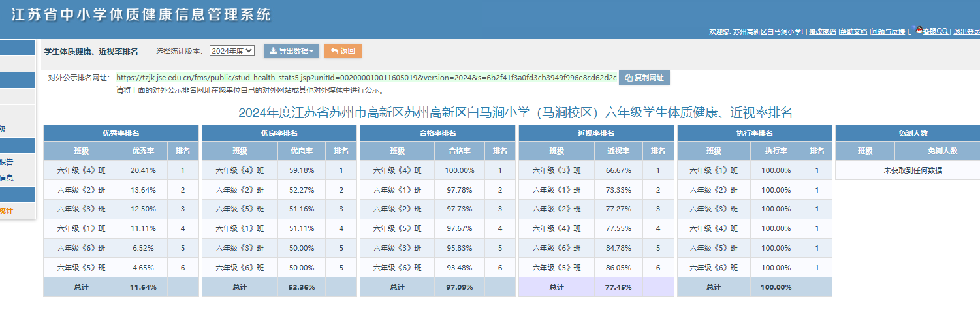Click the penguin QQ icon
Viewport: 980px width, 310px height.
[919, 30]
